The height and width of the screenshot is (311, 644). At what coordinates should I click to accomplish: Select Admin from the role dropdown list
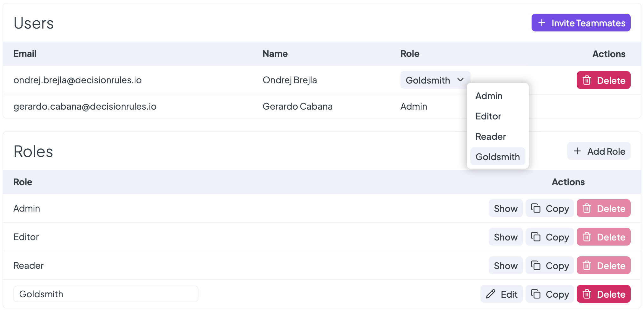click(x=489, y=96)
